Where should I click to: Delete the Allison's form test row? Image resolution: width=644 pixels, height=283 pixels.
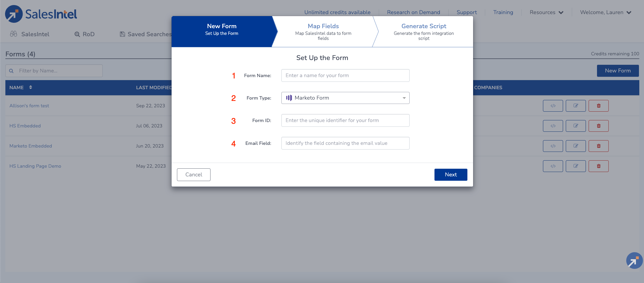click(x=598, y=106)
